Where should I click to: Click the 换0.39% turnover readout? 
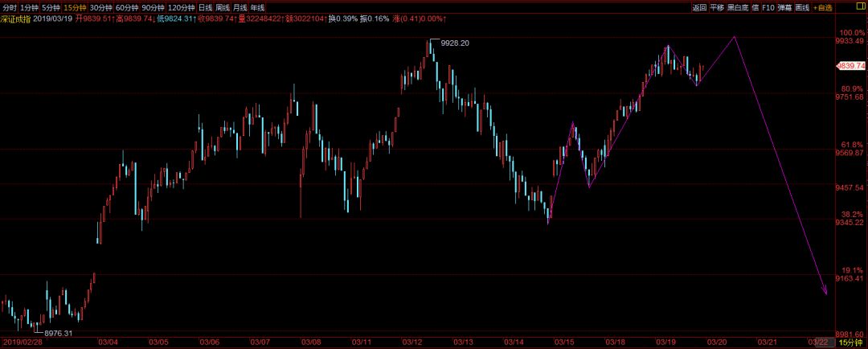point(342,18)
